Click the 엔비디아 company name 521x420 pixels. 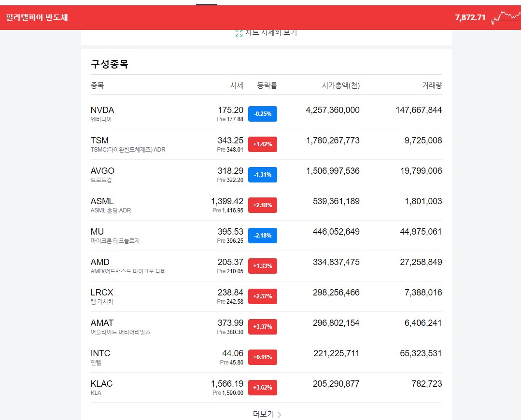101,119
